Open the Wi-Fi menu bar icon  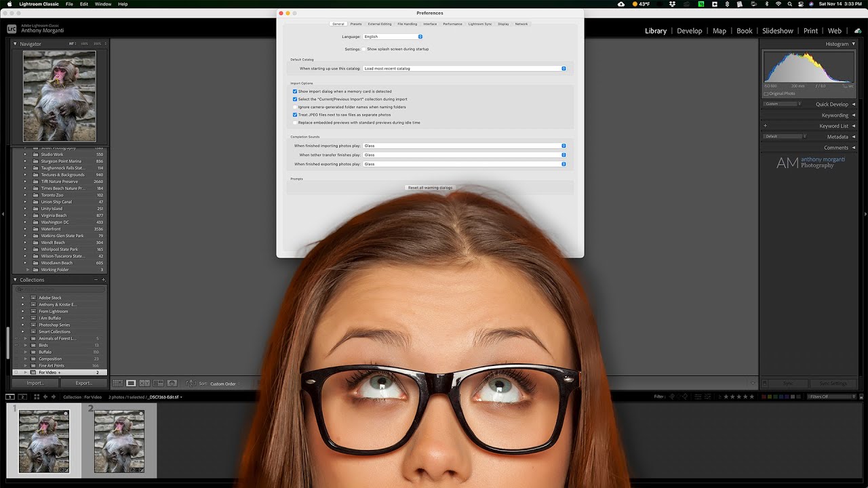tap(778, 4)
